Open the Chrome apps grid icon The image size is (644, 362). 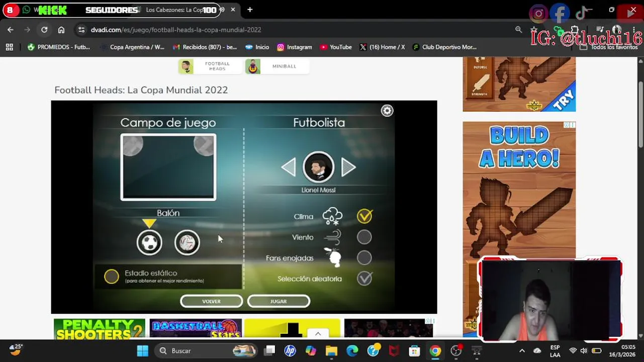click(9, 47)
